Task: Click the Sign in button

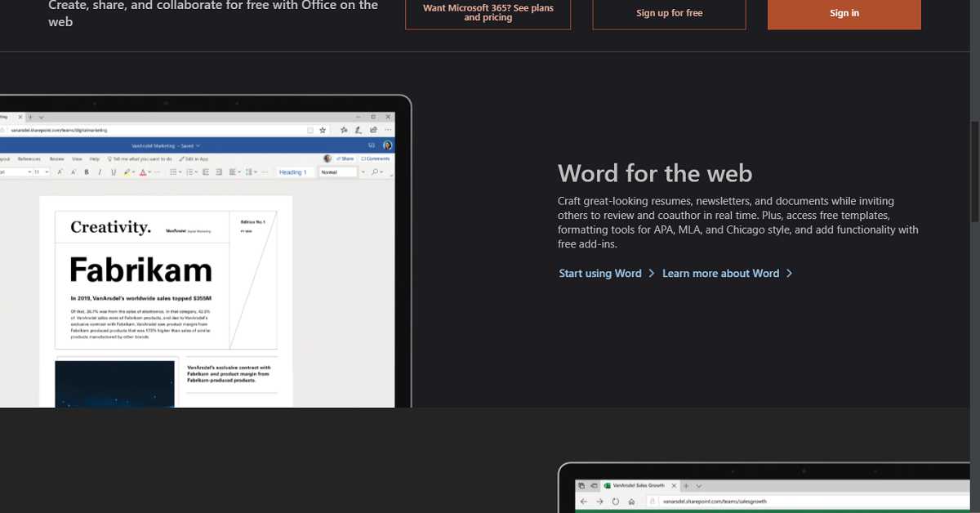Action: [x=844, y=13]
